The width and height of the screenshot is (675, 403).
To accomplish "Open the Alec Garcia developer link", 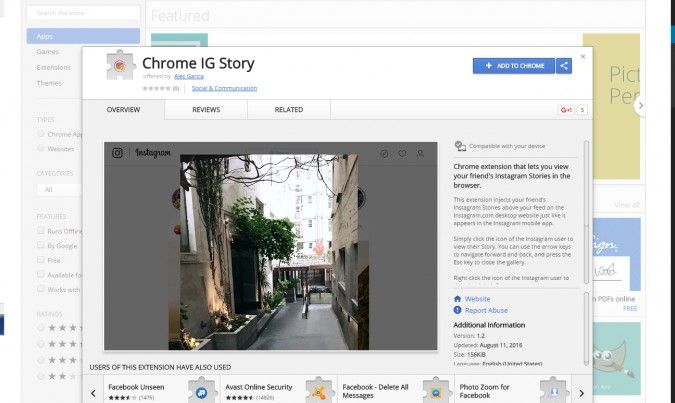I will [x=189, y=76].
